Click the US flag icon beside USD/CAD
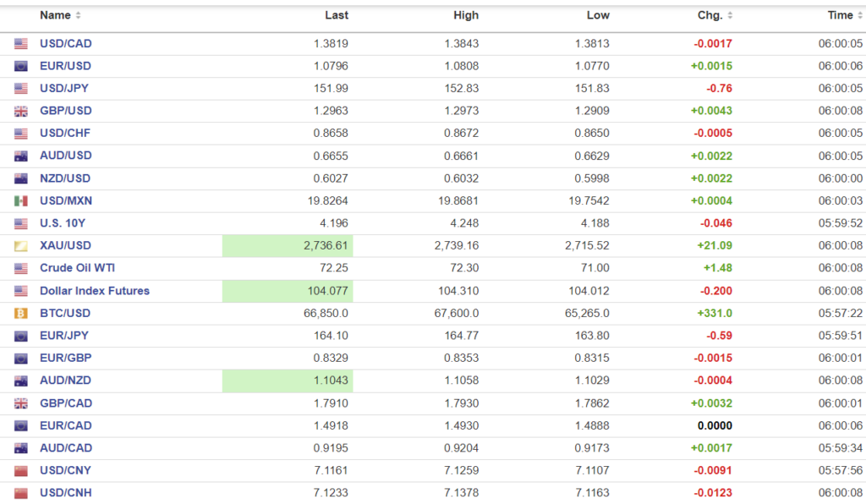Screen dimensions: 866x504 coord(21,44)
